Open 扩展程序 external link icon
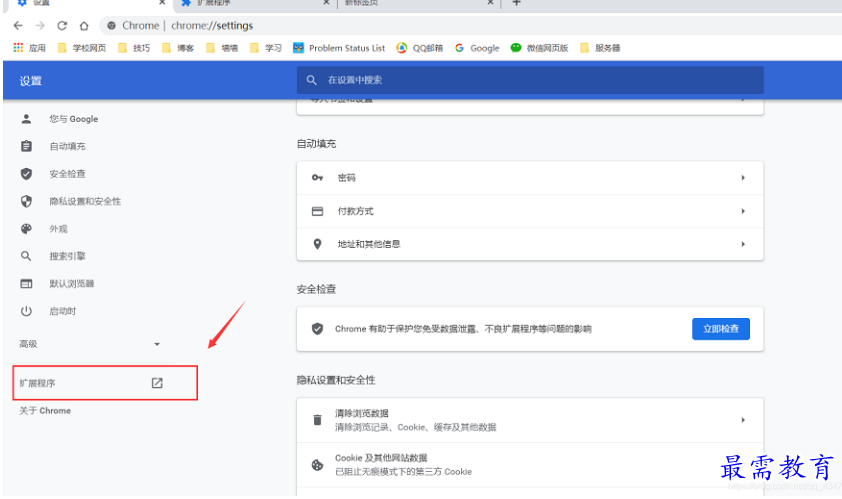Screen dimensions: 842x499 (x=157, y=383)
